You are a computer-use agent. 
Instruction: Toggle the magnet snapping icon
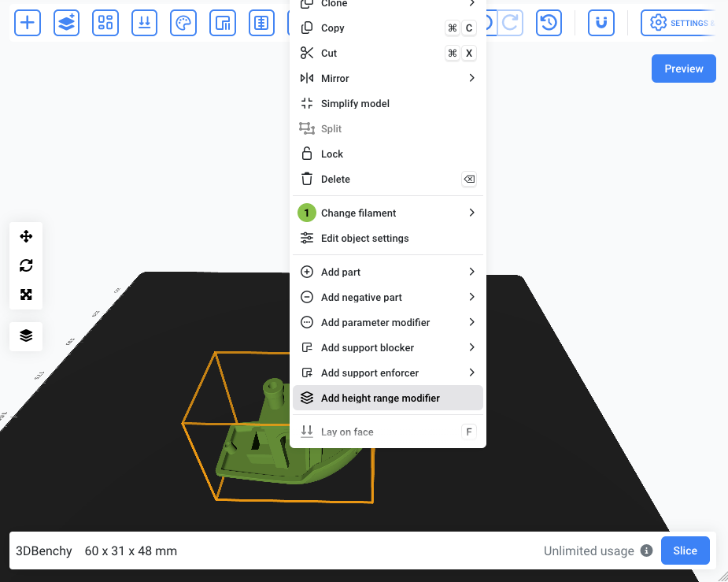601,23
